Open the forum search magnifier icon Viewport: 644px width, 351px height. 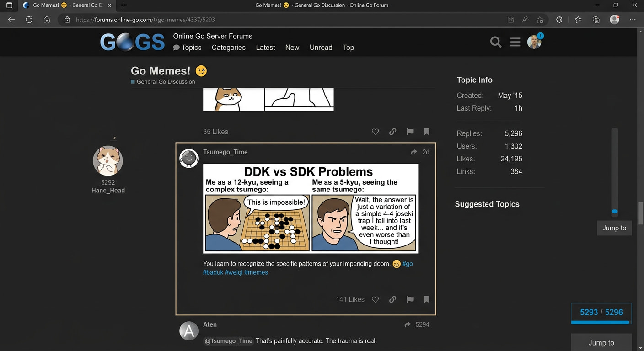pyautogui.click(x=496, y=43)
